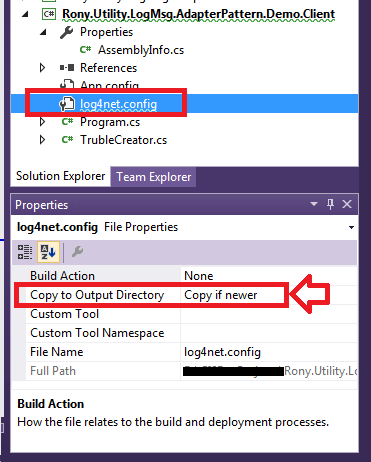The height and width of the screenshot is (462, 371).
Task: Click the Build Action value None
Action: pos(199,276)
